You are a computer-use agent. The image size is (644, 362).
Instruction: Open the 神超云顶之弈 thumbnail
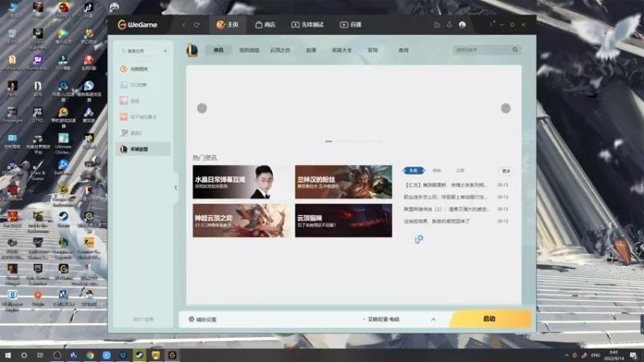[241, 220]
